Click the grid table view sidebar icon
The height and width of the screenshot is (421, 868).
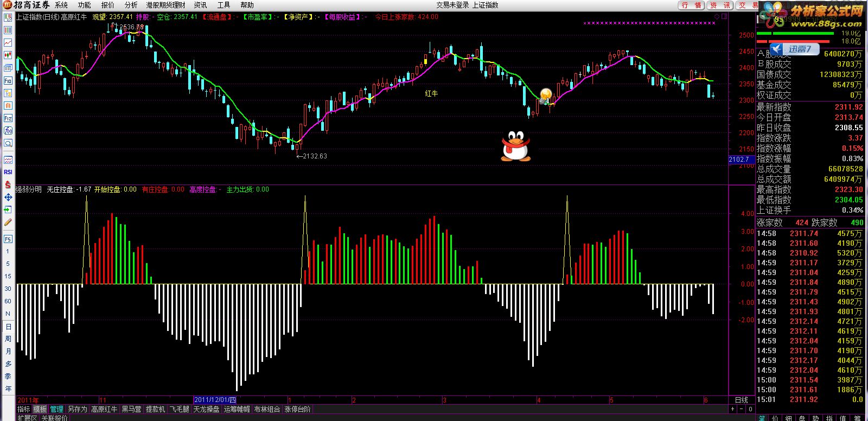8,30
